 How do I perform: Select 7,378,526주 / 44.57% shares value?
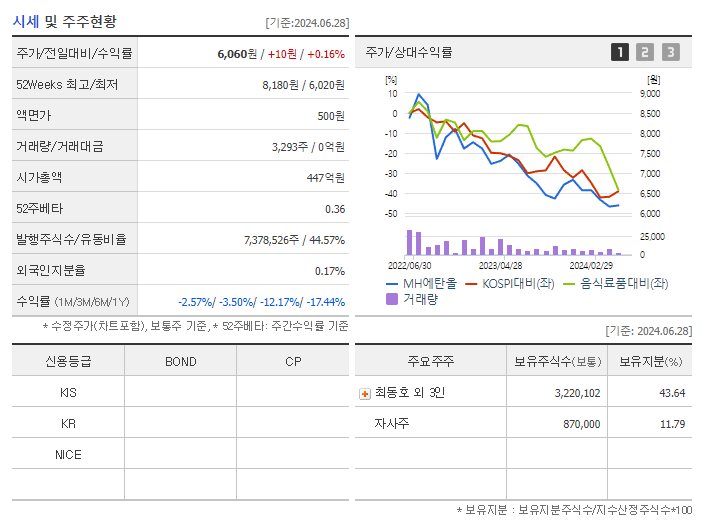pyautogui.click(x=295, y=240)
